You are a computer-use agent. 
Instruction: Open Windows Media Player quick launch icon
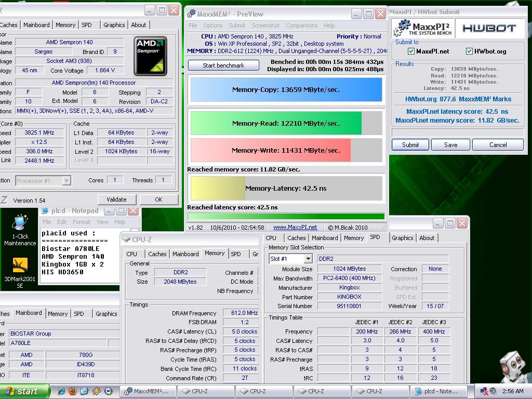108,391
